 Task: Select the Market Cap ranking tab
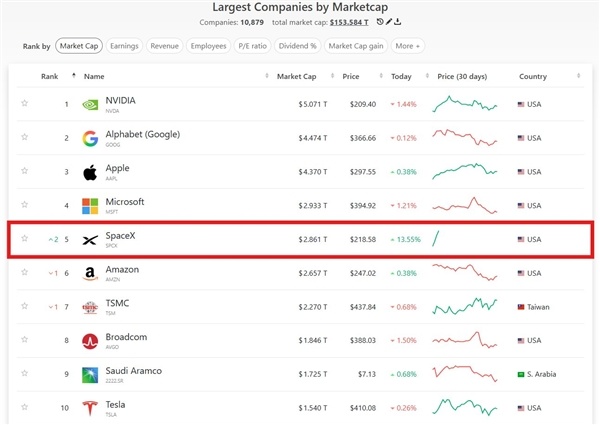(79, 46)
